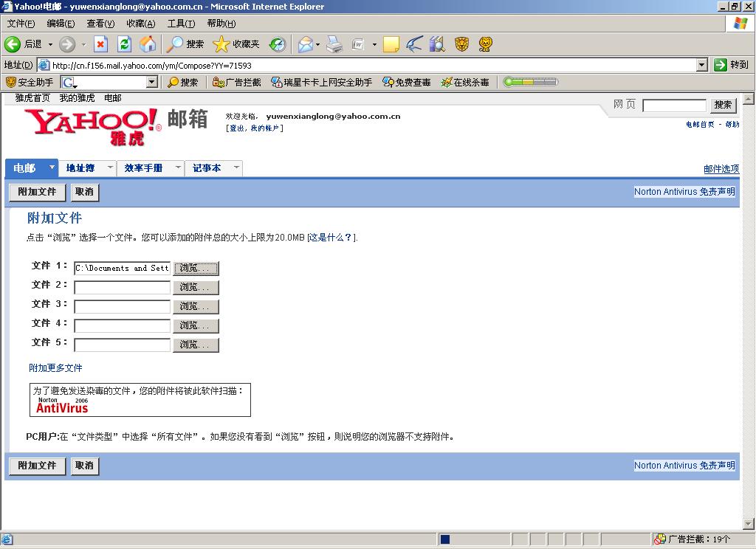Click the Stop loading red X icon
The width and height of the screenshot is (756, 549).
100,44
